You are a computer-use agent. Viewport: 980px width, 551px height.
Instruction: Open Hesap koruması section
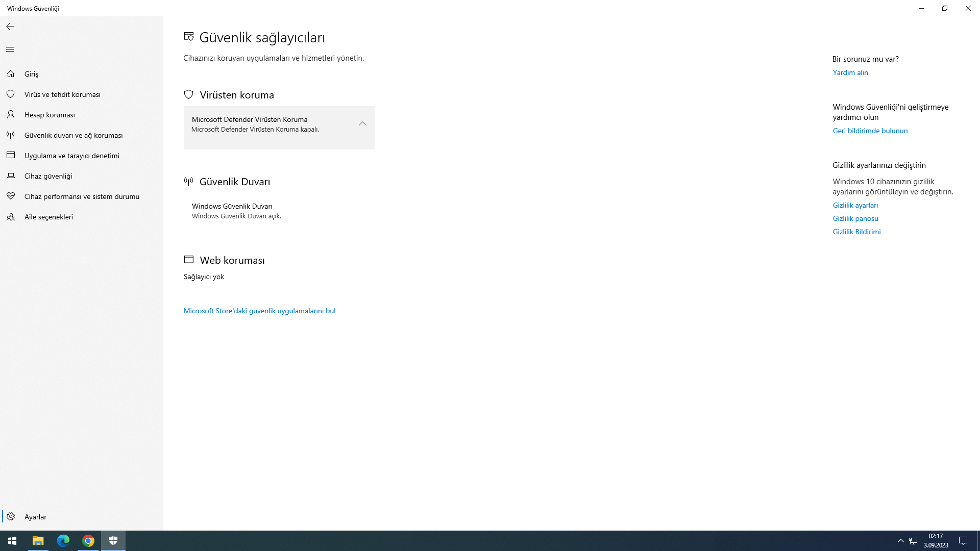(x=50, y=115)
